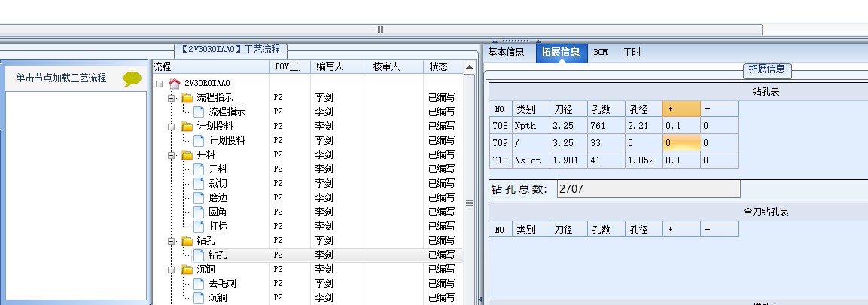
Task: Select the 钻孔 child step in tree
Action: (218, 255)
